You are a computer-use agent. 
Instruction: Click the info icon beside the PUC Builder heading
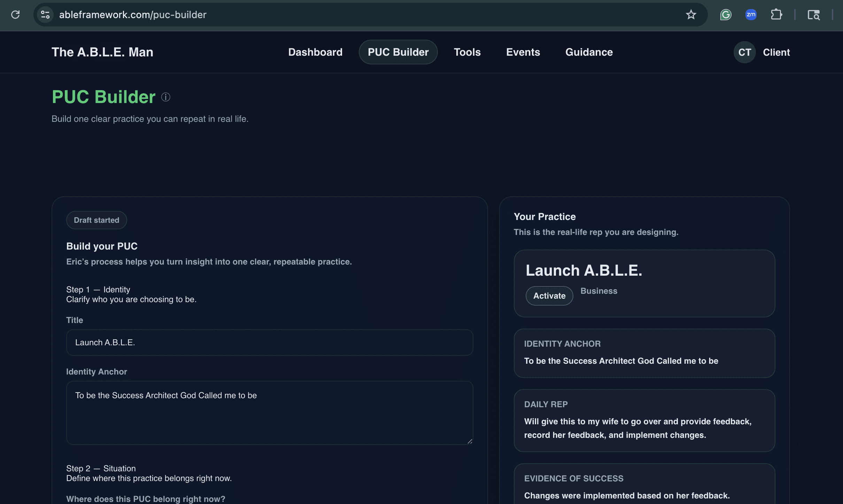[166, 97]
